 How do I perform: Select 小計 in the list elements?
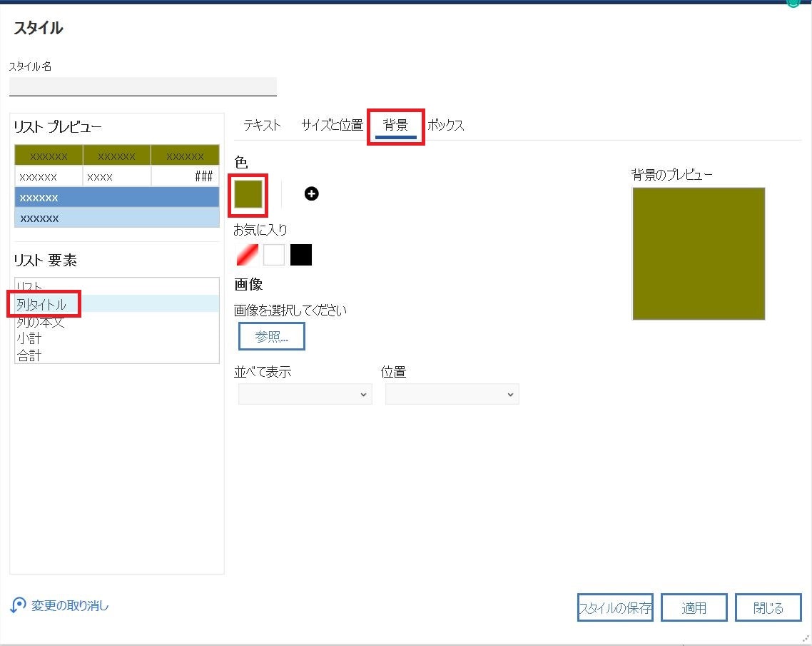[x=117, y=338]
